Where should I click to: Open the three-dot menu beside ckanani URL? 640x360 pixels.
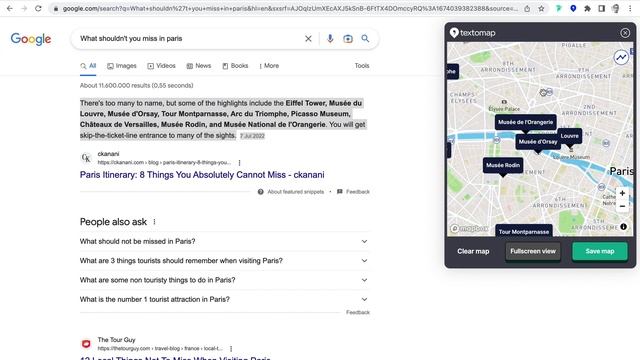click(240, 162)
